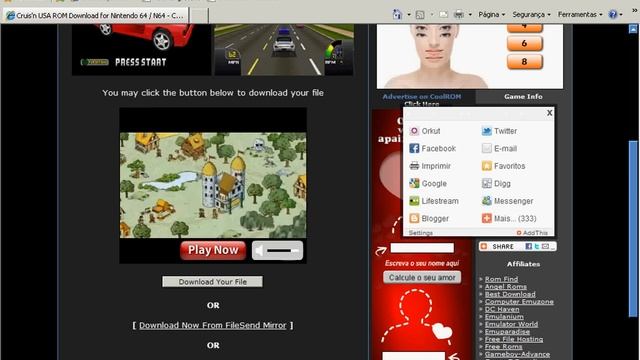Post to Blogger icon
640x360 pixels.
(414, 218)
